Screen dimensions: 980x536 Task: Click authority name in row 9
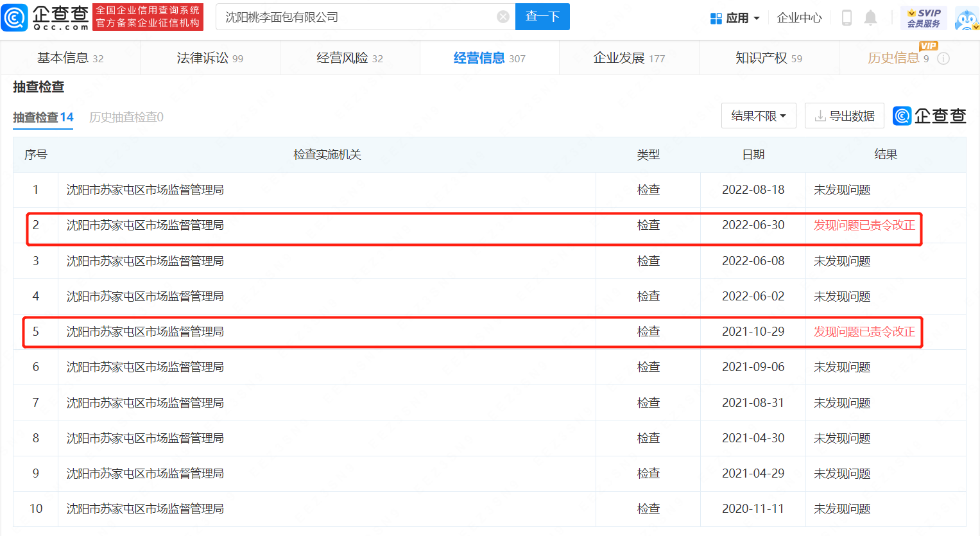(145, 474)
